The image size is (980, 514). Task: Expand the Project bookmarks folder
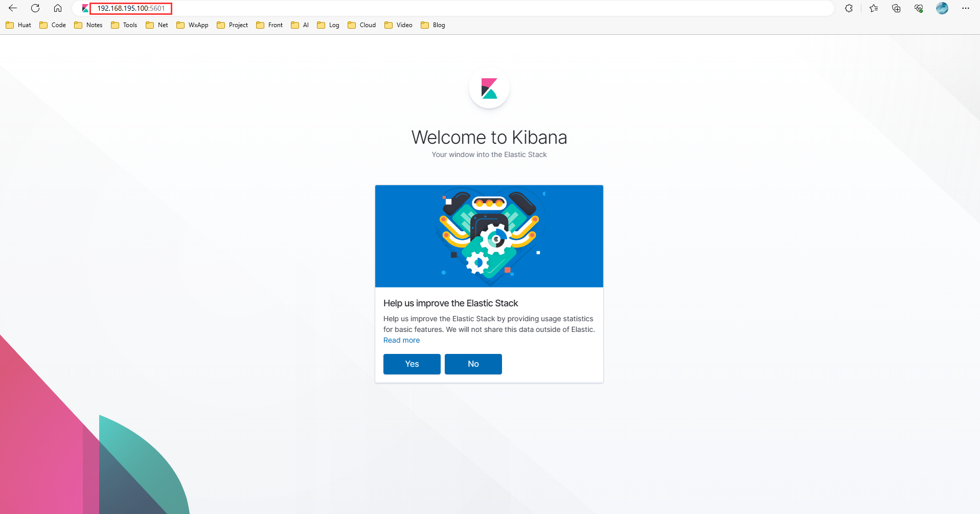point(233,25)
